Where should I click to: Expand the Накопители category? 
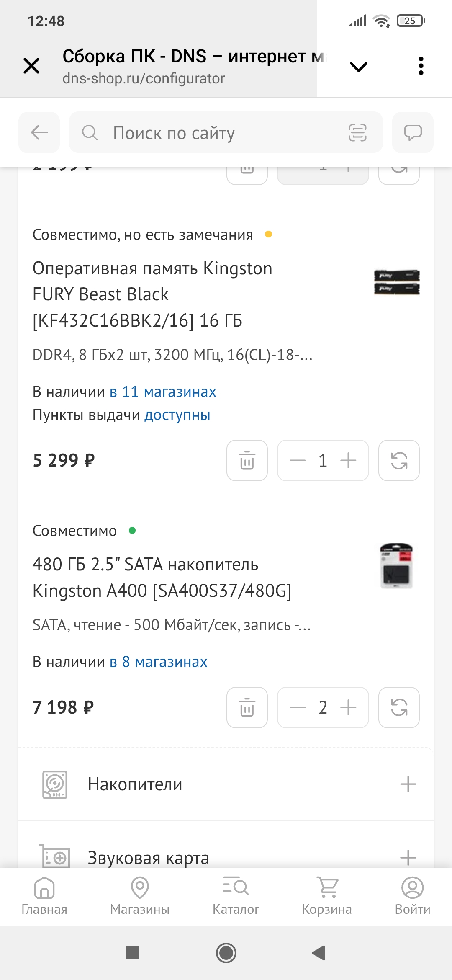pyautogui.click(x=408, y=784)
